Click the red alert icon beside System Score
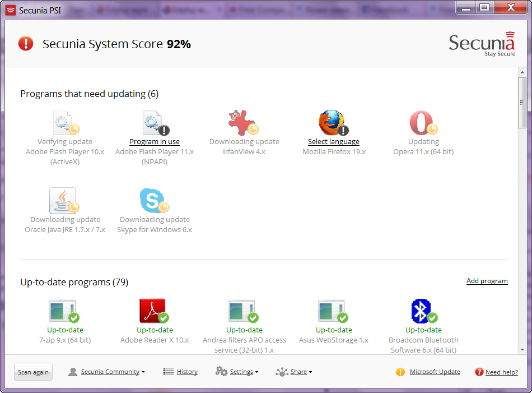This screenshot has height=393, width=532. (x=26, y=44)
